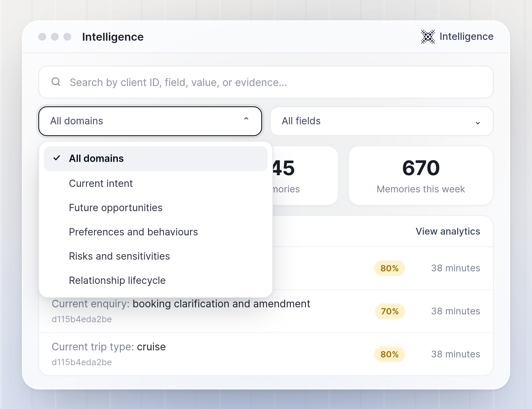The image size is (532, 409).
Task: Open Current trip type cruise row
Action: point(266,354)
